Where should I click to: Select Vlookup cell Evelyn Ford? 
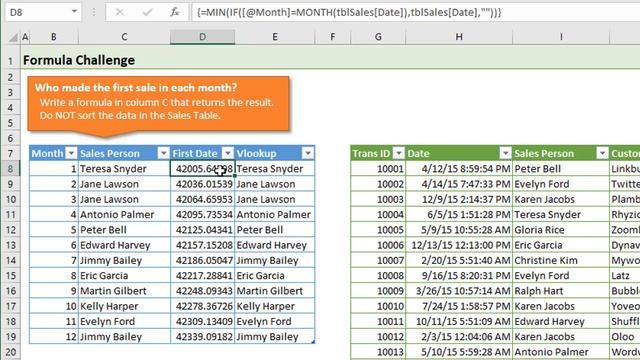point(275,322)
